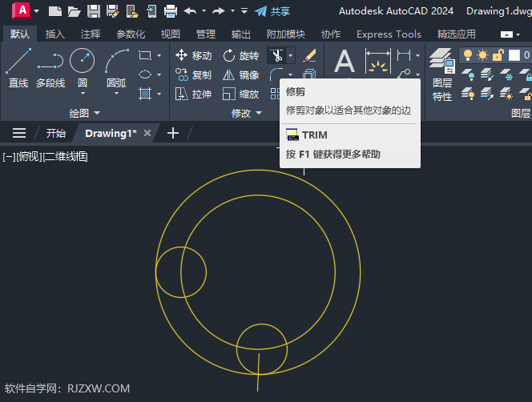This screenshot has height=402, width=532.
Task: Click the Undo arrow icon
Action: point(191,11)
